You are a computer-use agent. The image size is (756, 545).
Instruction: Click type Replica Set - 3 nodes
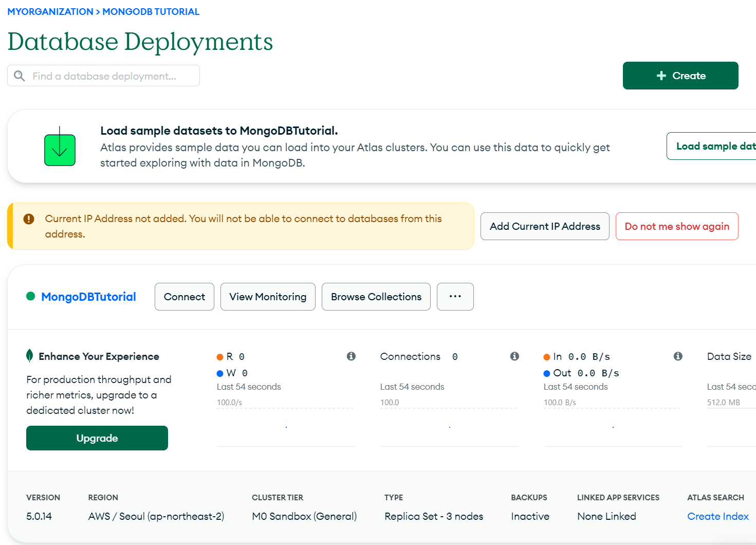(x=434, y=516)
